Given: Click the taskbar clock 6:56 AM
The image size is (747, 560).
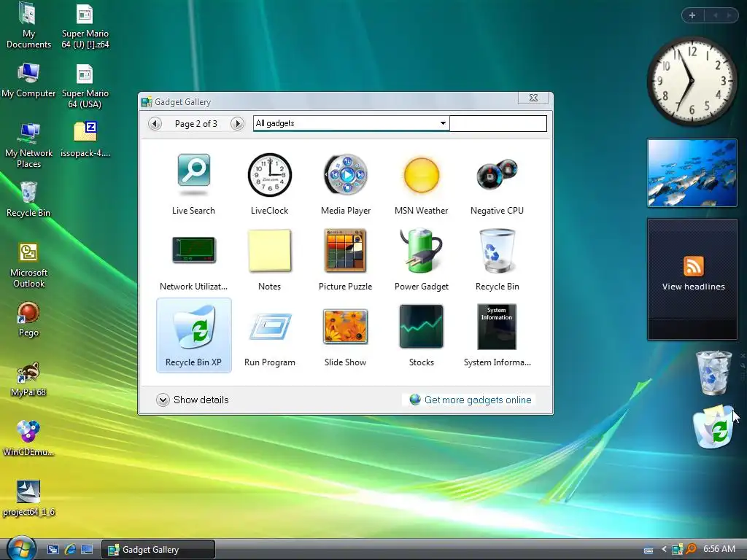Looking at the screenshot, I should tap(719, 549).
